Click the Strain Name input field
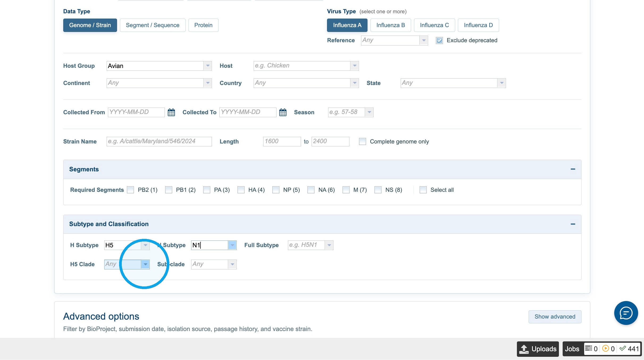644x360 pixels. [x=159, y=141]
